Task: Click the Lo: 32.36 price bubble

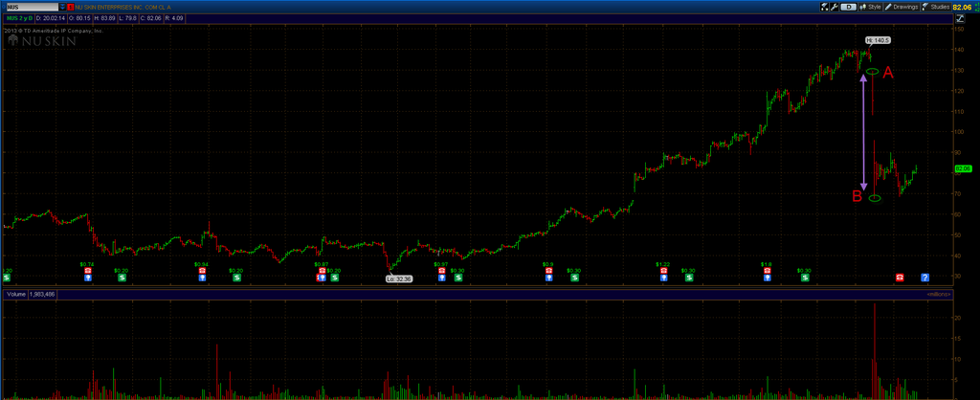Action: coord(399,278)
